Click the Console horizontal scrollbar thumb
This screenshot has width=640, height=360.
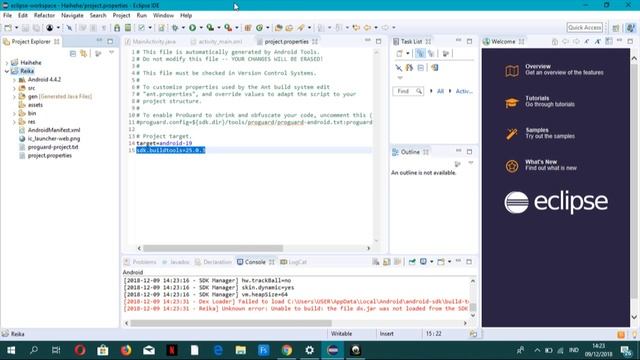click(231, 323)
